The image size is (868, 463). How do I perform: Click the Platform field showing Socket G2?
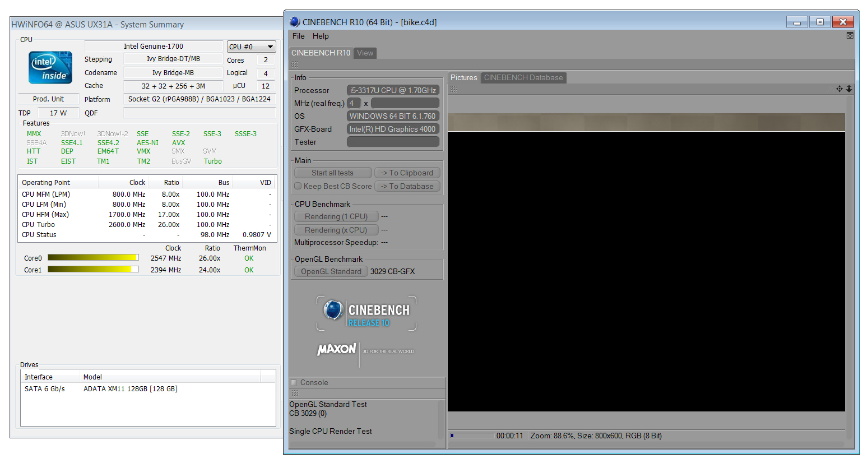coord(199,99)
